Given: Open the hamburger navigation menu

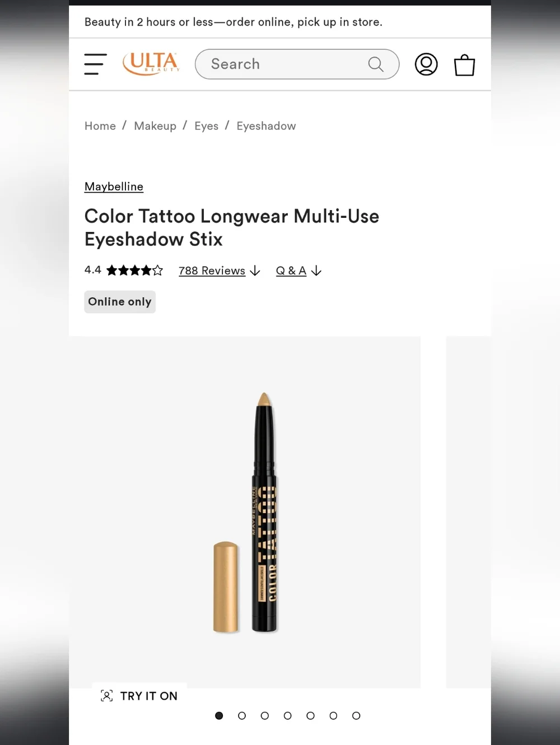Looking at the screenshot, I should [x=95, y=64].
